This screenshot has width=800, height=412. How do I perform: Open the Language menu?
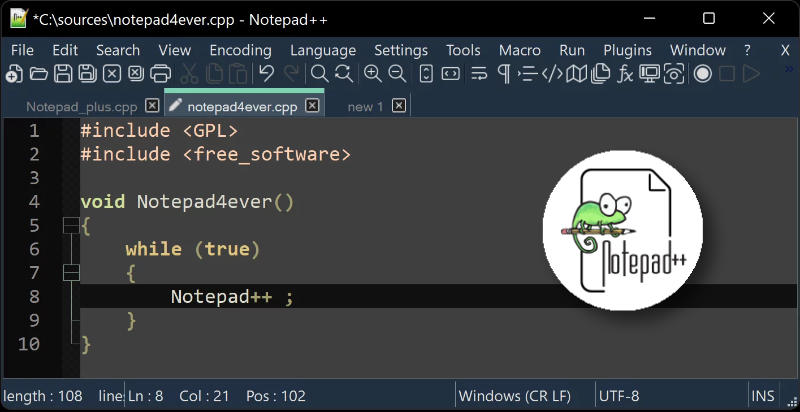[323, 50]
